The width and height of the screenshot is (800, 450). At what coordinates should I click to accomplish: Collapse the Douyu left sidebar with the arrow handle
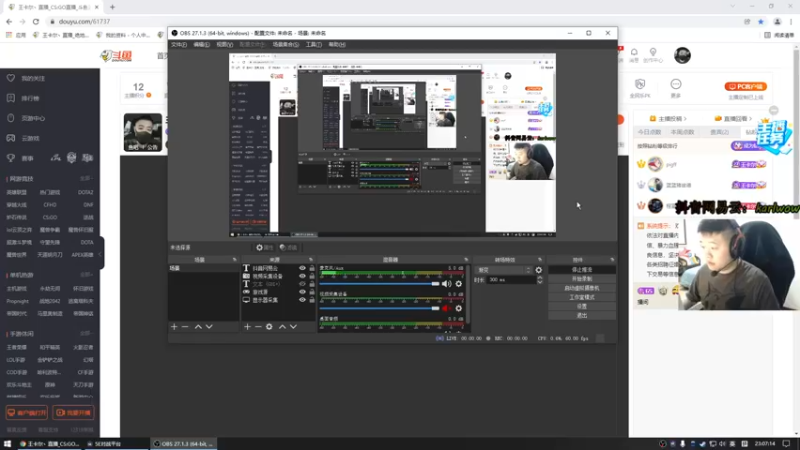[101, 254]
